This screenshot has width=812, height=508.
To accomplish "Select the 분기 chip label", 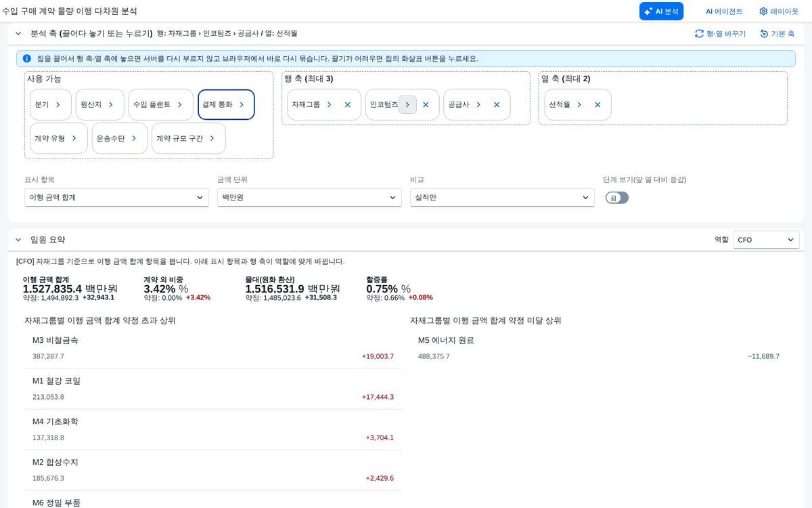I will click(x=42, y=105).
